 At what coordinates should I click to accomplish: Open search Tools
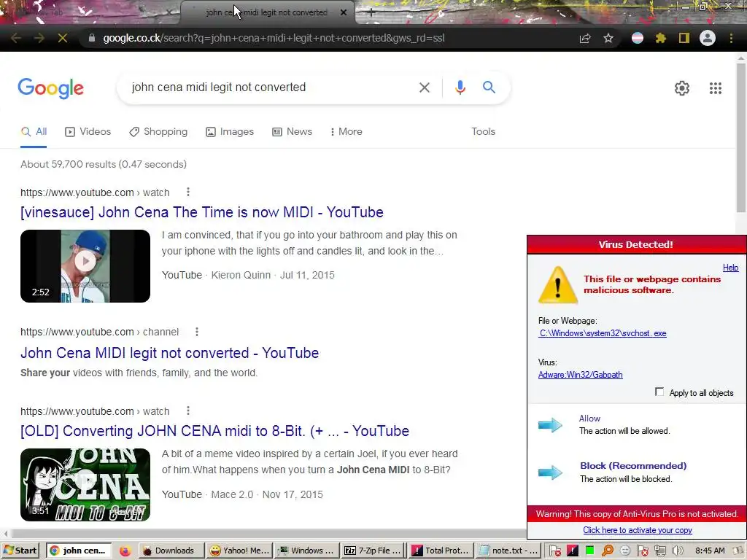coord(483,132)
